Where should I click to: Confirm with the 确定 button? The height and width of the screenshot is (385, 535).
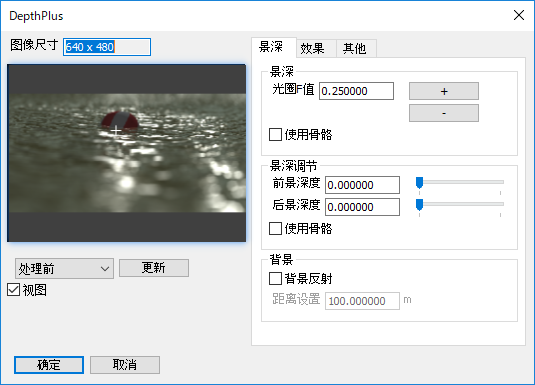(49, 365)
